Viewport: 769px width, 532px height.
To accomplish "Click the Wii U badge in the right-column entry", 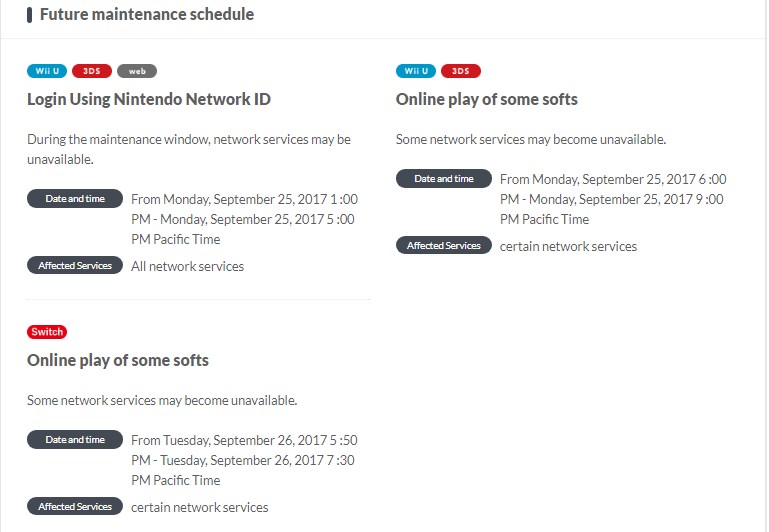I will click(416, 71).
